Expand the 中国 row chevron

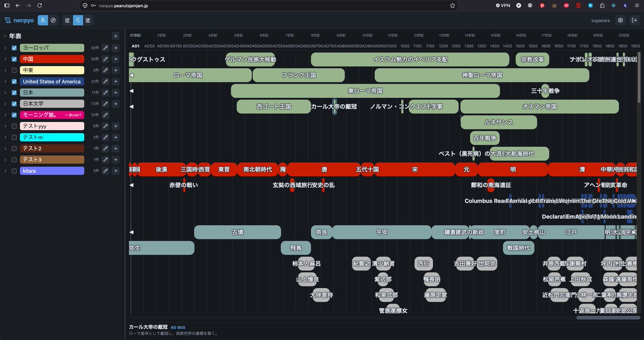[x=5, y=59]
